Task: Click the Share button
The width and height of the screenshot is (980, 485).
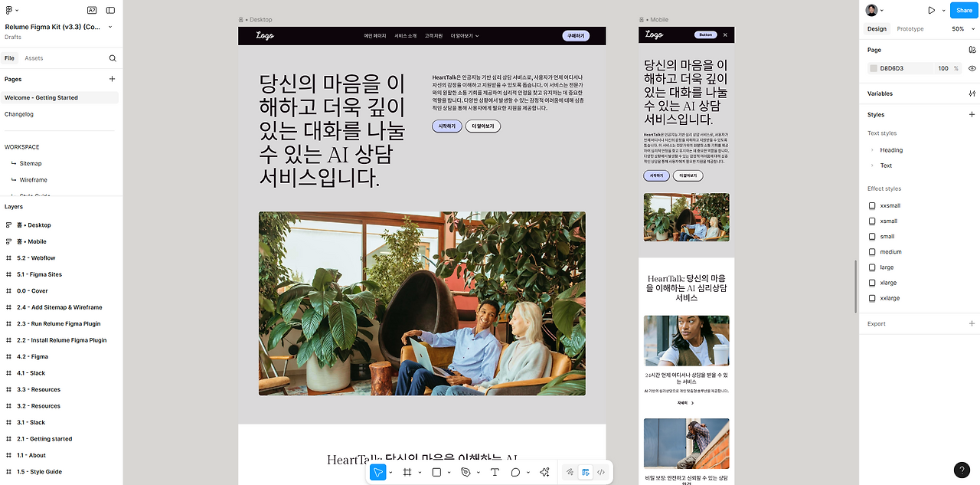Action: (963, 10)
